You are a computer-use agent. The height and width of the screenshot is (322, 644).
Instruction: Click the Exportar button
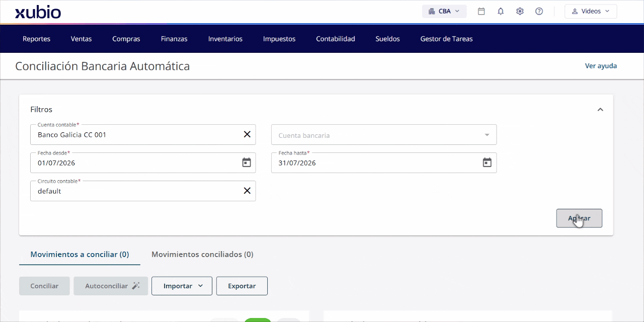point(242,286)
